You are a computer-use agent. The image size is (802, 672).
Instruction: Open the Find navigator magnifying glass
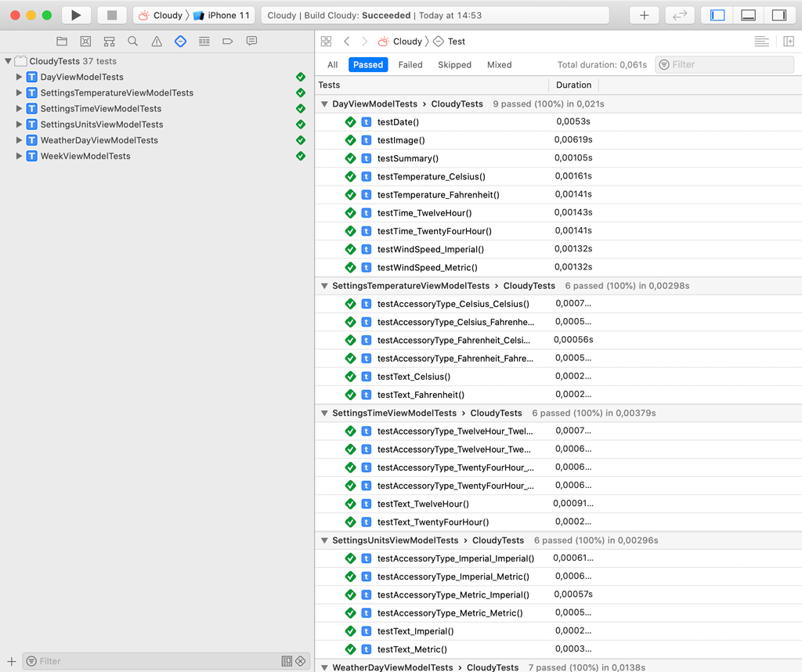tap(133, 41)
